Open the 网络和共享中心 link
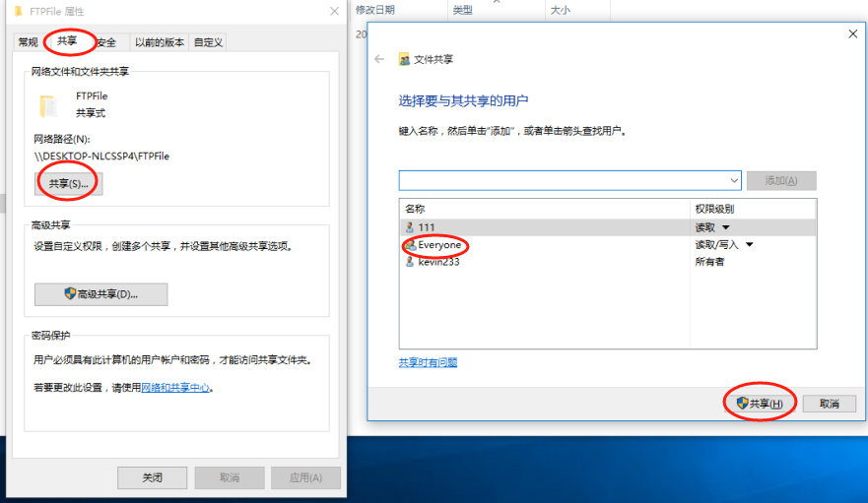The width and height of the screenshot is (868, 503). click(175, 388)
